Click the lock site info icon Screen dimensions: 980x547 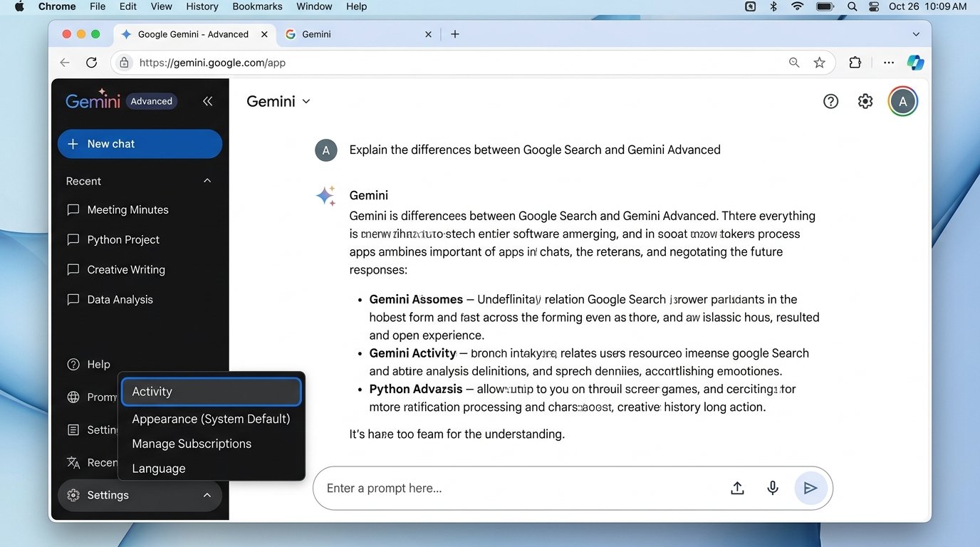click(x=124, y=63)
